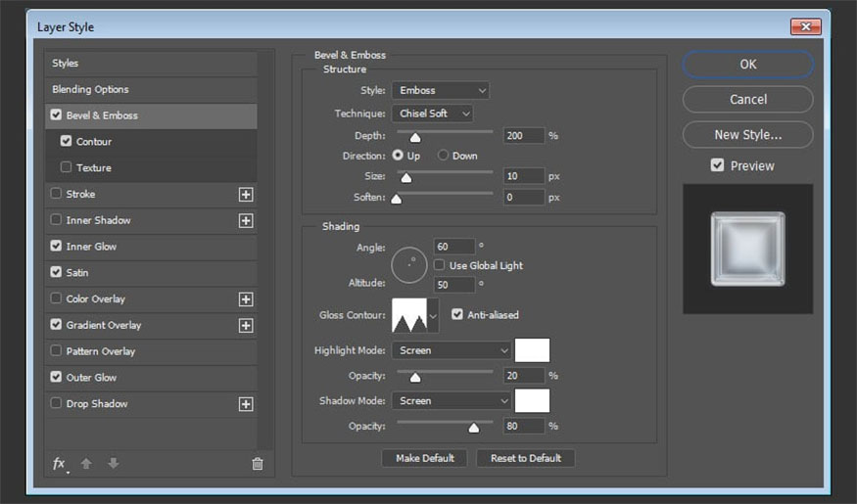Click the fx effects menu icon
The image size is (857, 504).
click(60, 464)
